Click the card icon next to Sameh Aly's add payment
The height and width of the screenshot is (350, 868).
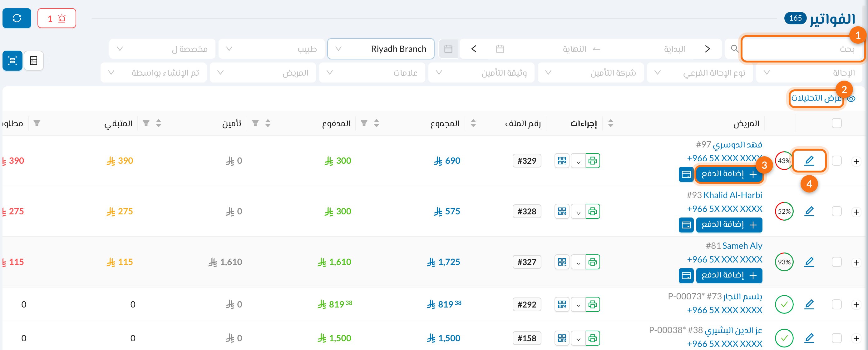[x=686, y=276]
